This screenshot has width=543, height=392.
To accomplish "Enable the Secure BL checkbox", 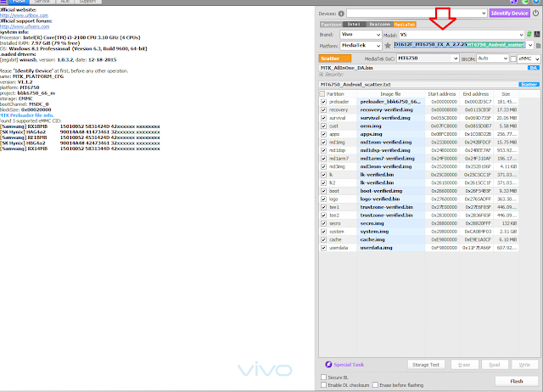I will 324,377.
